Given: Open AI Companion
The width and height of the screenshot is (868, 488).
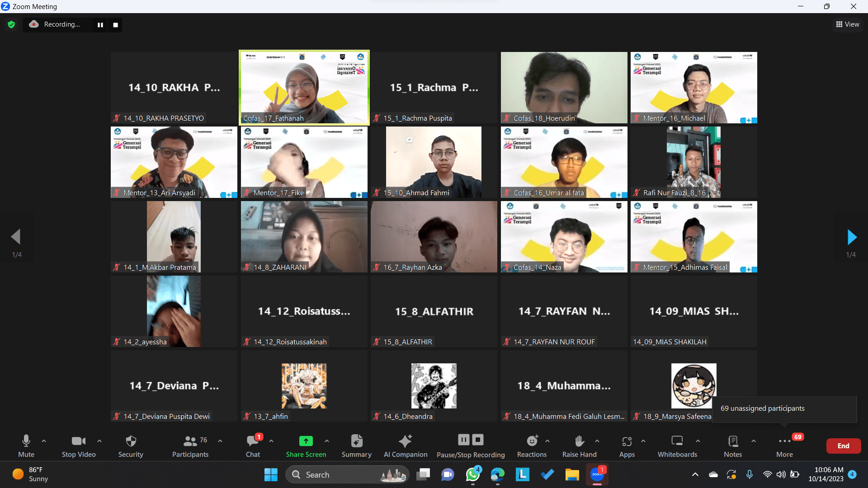Looking at the screenshot, I should pos(406,441).
